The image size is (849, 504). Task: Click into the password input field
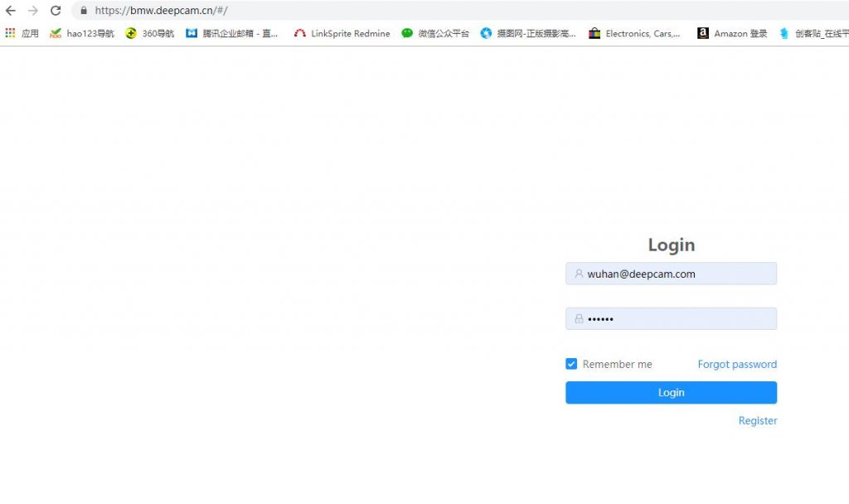coord(672,319)
